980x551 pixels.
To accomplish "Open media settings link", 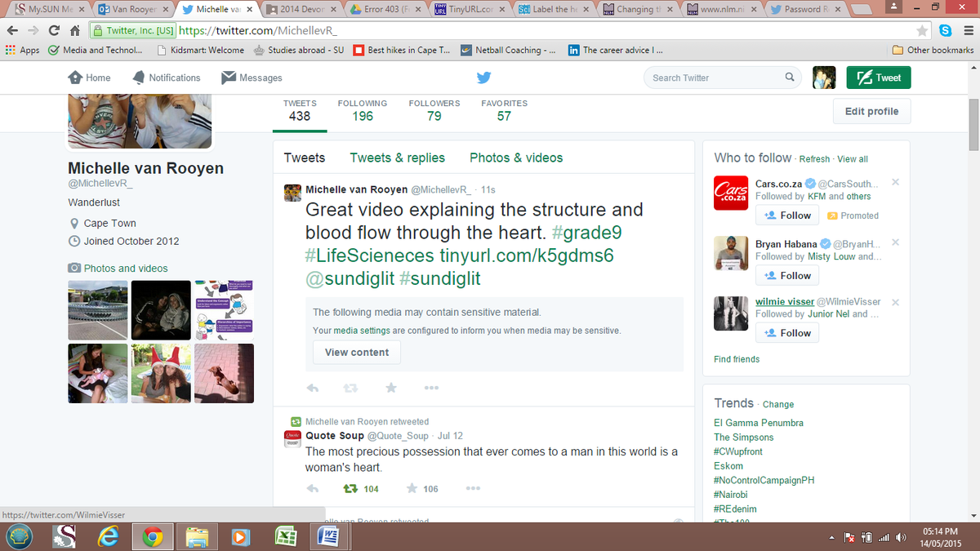I will point(362,331).
